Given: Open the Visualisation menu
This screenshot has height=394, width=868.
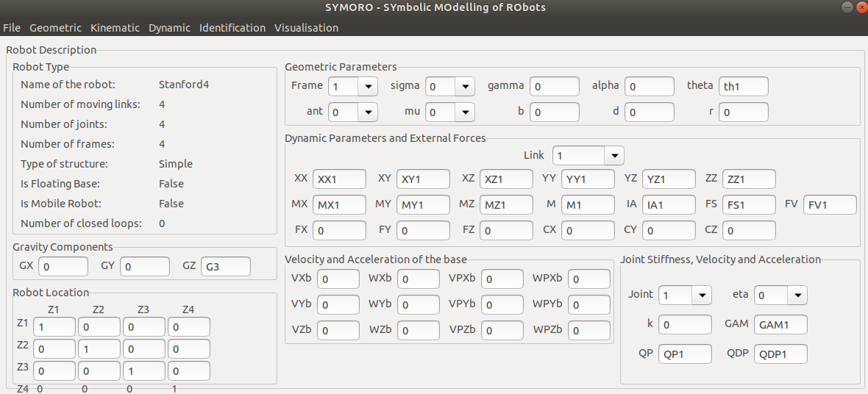Looking at the screenshot, I should [x=306, y=28].
